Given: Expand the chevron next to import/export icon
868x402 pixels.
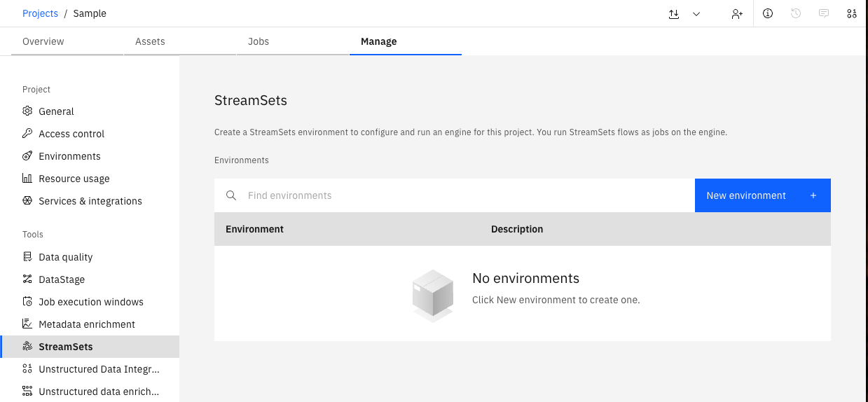Looking at the screenshot, I should 696,13.
